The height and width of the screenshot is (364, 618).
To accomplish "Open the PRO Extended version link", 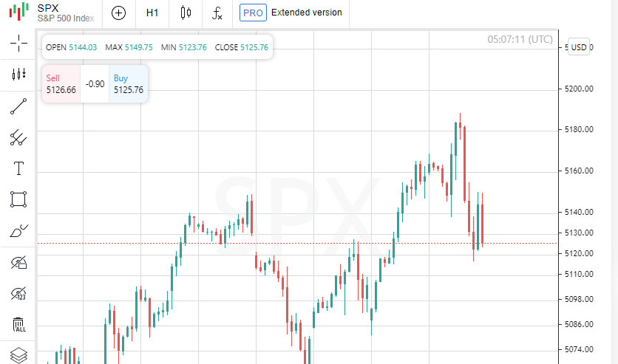I will (291, 13).
